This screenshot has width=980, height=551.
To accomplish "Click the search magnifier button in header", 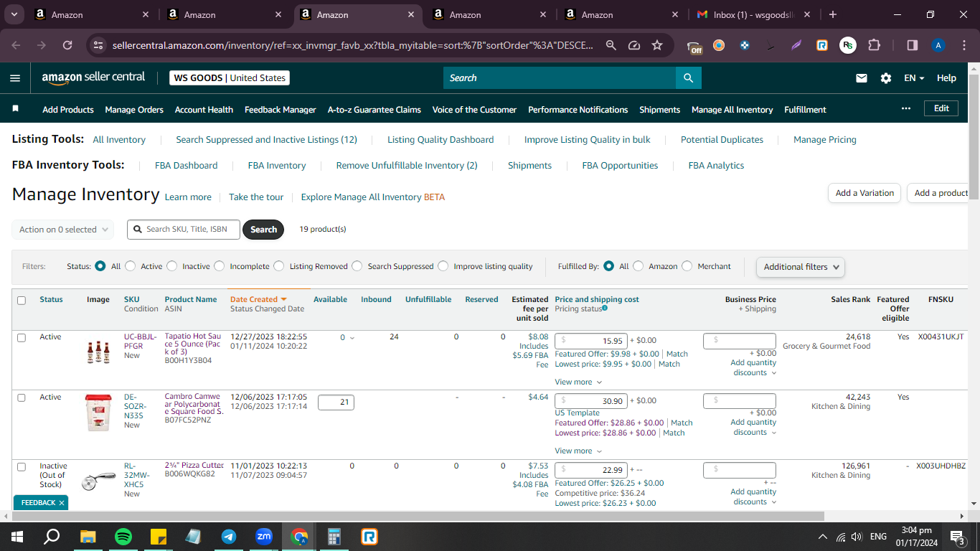I will click(x=688, y=77).
